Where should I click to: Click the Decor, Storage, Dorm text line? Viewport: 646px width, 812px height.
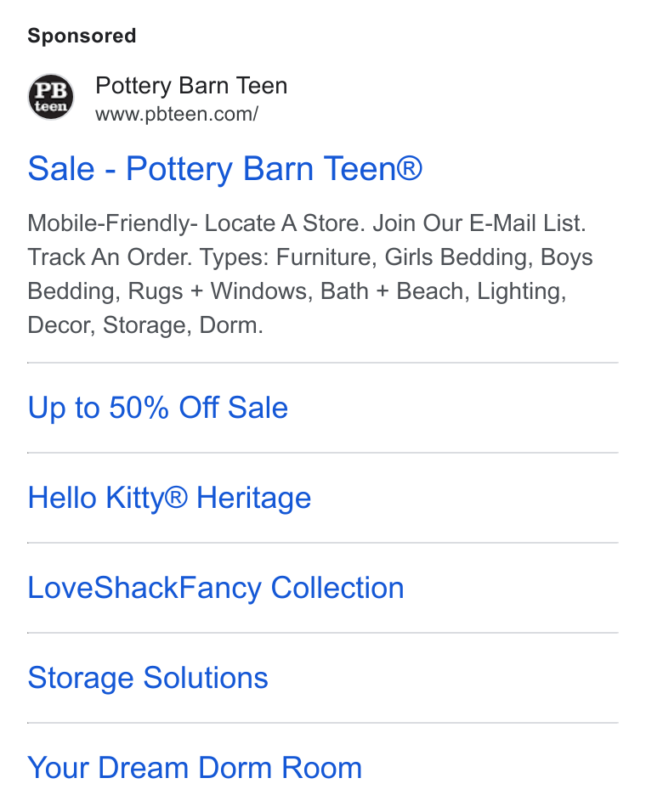pos(145,325)
